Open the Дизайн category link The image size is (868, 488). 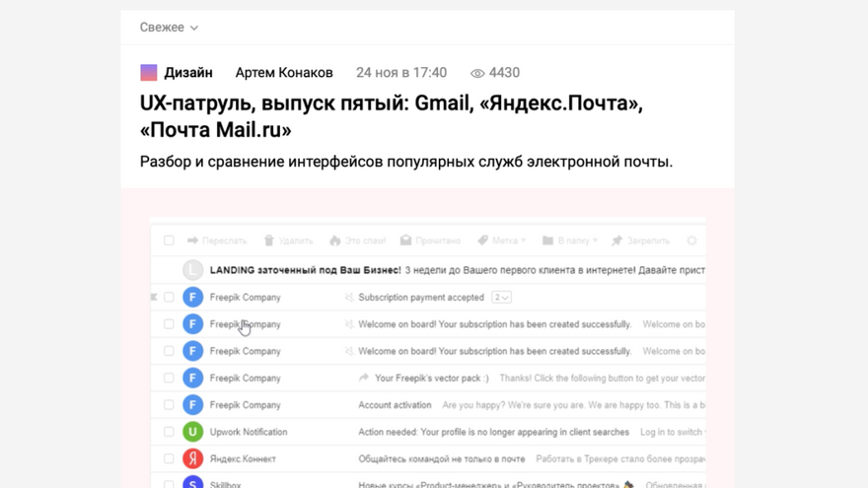pos(188,73)
